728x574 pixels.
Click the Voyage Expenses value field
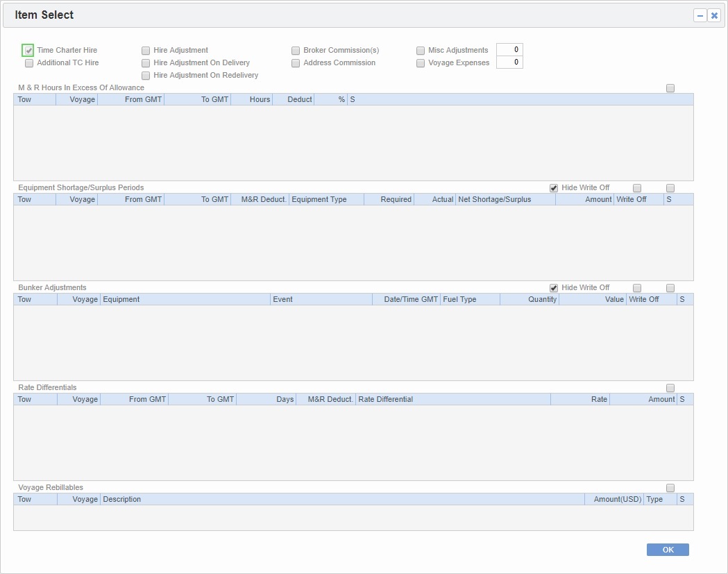[509, 62]
